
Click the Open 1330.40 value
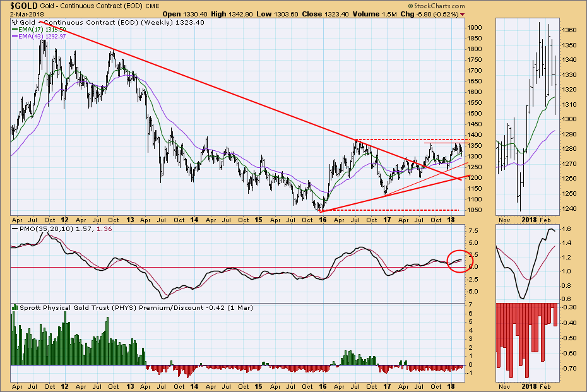185,14
